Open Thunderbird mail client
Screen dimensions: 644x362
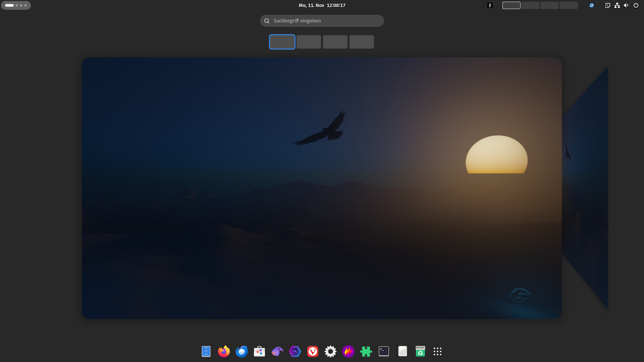pyautogui.click(x=241, y=351)
